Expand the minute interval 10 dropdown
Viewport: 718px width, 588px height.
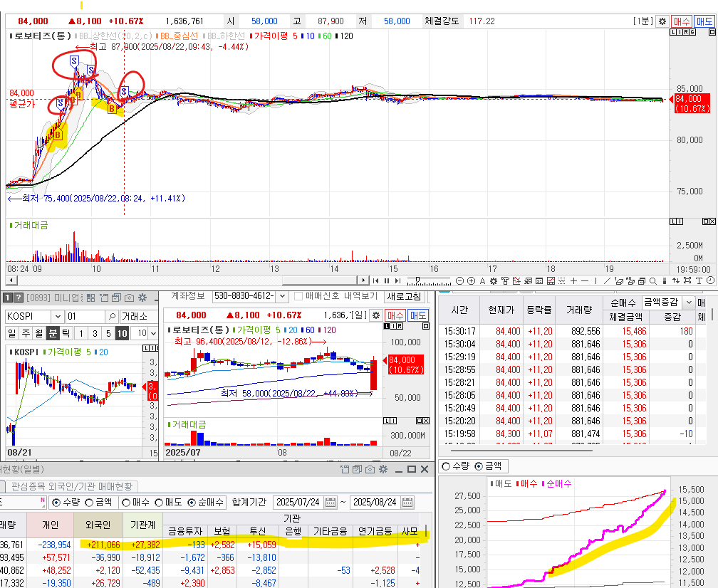pos(153,333)
